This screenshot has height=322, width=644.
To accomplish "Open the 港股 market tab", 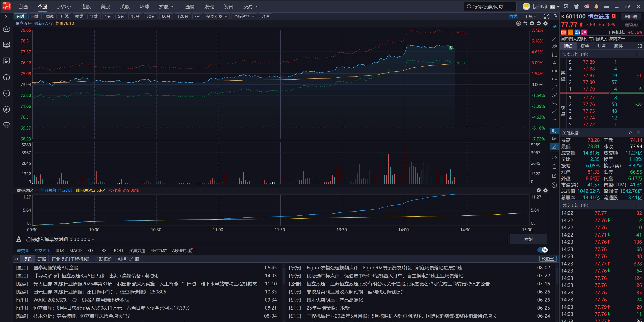I will point(86,7).
